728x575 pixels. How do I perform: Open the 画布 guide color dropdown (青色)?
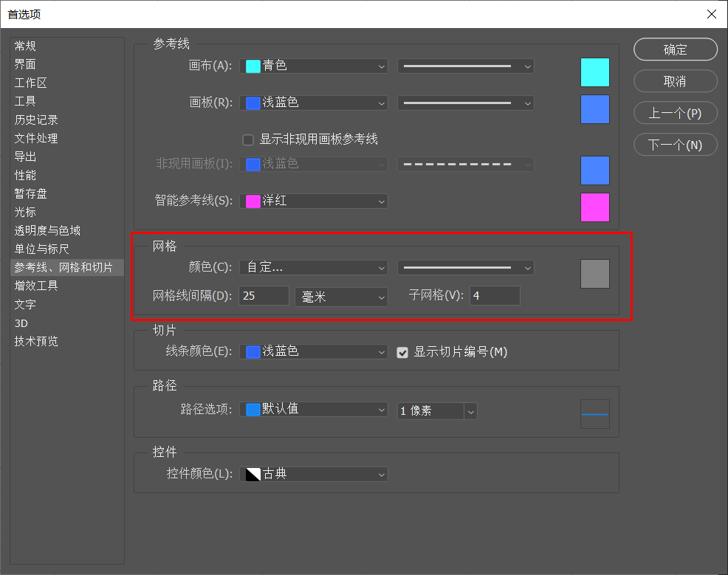tap(314, 66)
